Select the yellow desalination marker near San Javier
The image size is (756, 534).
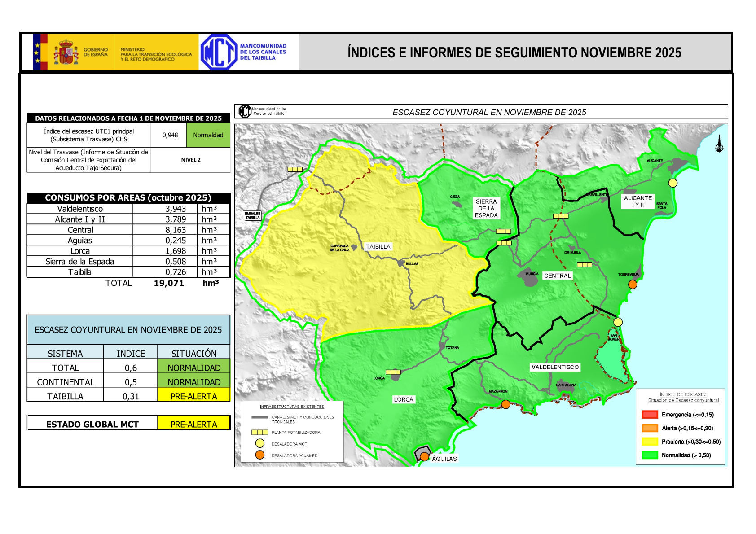pos(618,322)
